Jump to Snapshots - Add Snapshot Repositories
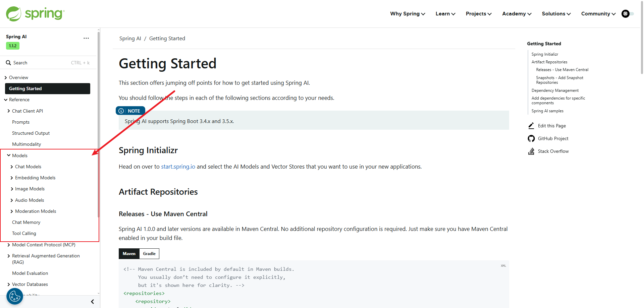 click(x=559, y=80)
